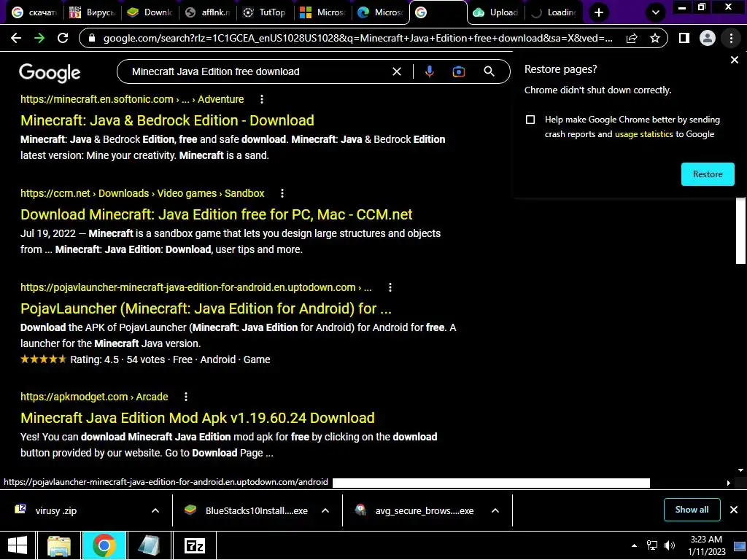Viewport: 747px width, 560px height.
Task: Expand avg_secure_browser download options
Action: coord(495,510)
